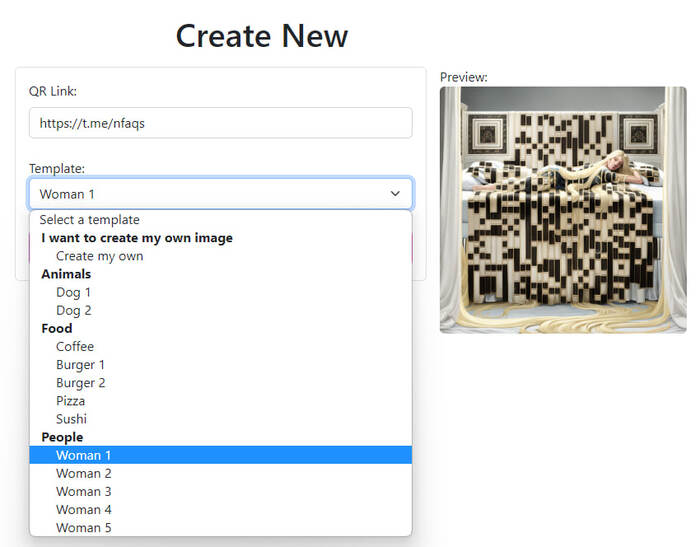Choose the highlighted Woman 1 option in the list
Viewport: 700px width, 547px height.
(x=221, y=455)
